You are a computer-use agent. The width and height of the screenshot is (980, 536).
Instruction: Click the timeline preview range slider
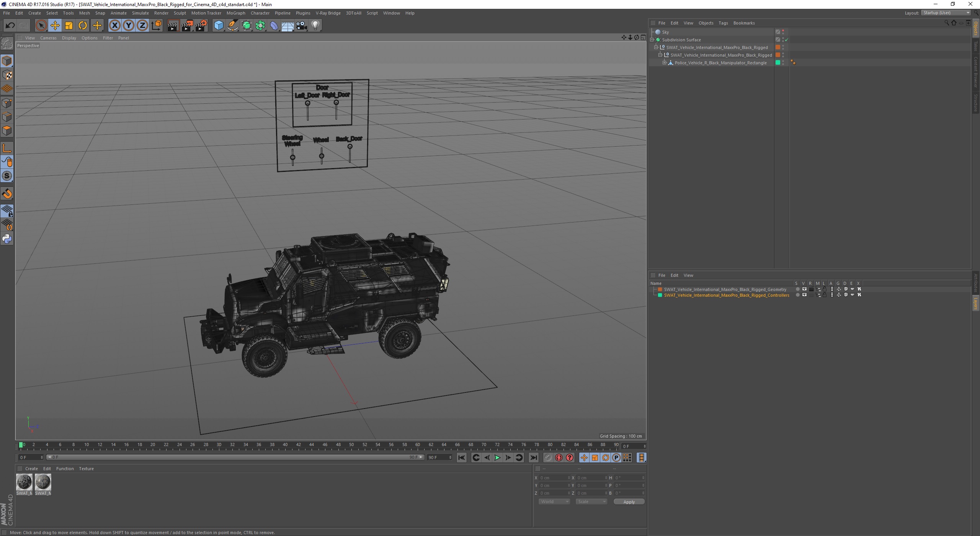pyautogui.click(x=235, y=457)
